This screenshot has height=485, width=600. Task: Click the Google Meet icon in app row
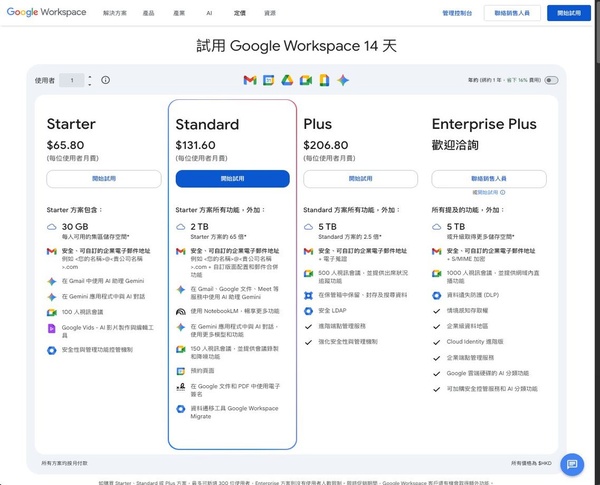pyautogui.click(x=306, y=80)
